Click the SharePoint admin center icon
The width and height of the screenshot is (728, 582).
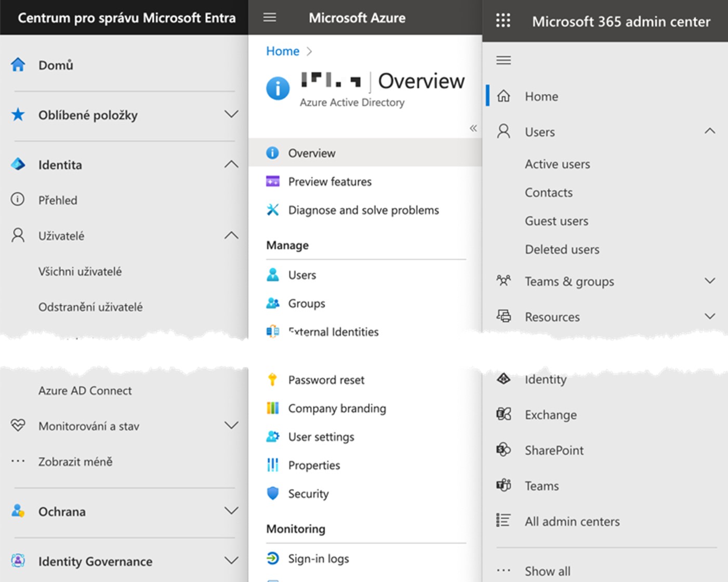click(504, 449)
